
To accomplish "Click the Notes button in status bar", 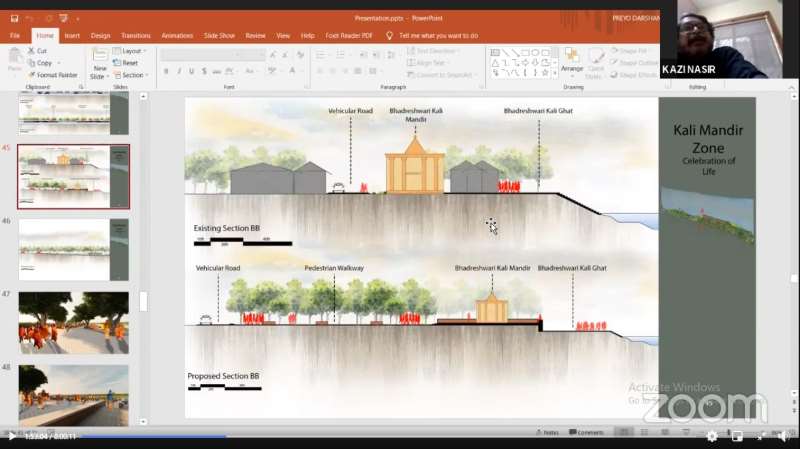I will pyautogui.click(x=546, y=432).
